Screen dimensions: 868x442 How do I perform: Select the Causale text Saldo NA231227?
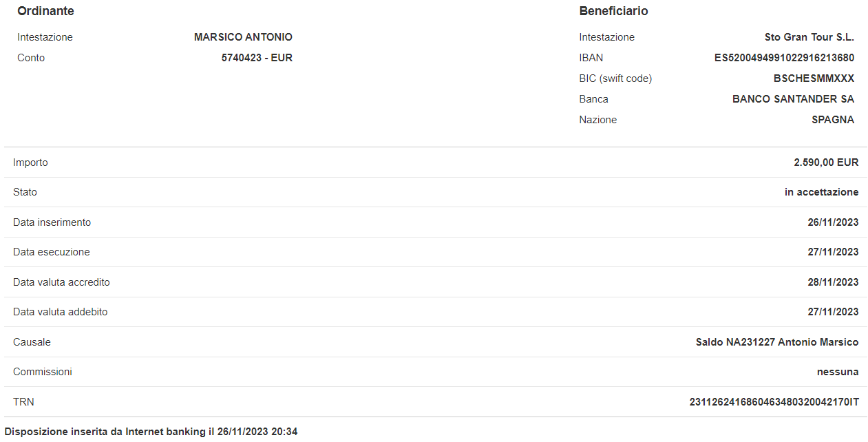[735, 342]
